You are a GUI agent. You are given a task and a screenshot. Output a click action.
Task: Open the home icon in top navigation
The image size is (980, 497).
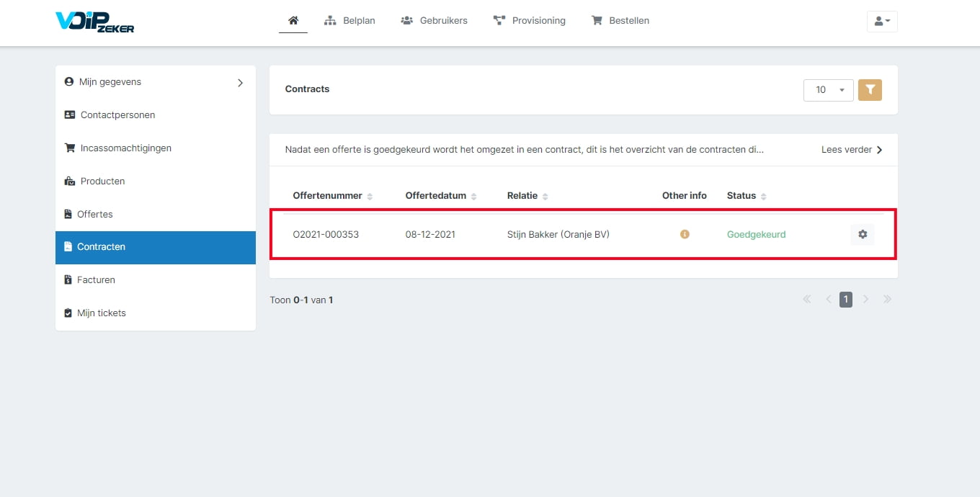pyautogui.click(x=293, y=20)
